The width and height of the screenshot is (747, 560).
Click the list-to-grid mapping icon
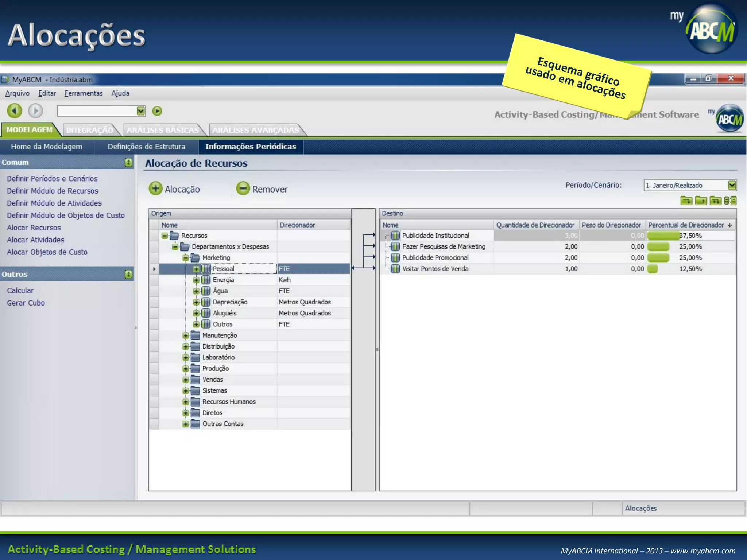(730, 201)
